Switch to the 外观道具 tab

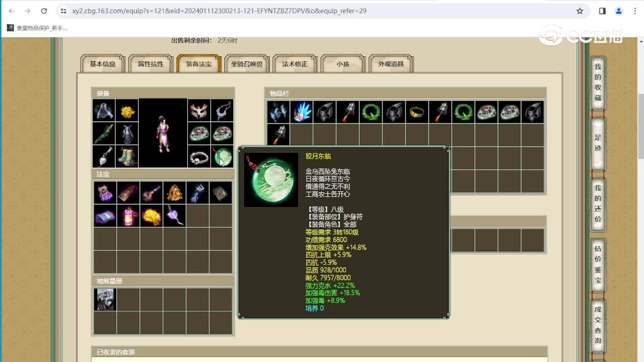pyautogui.click(x=391, y=64)
